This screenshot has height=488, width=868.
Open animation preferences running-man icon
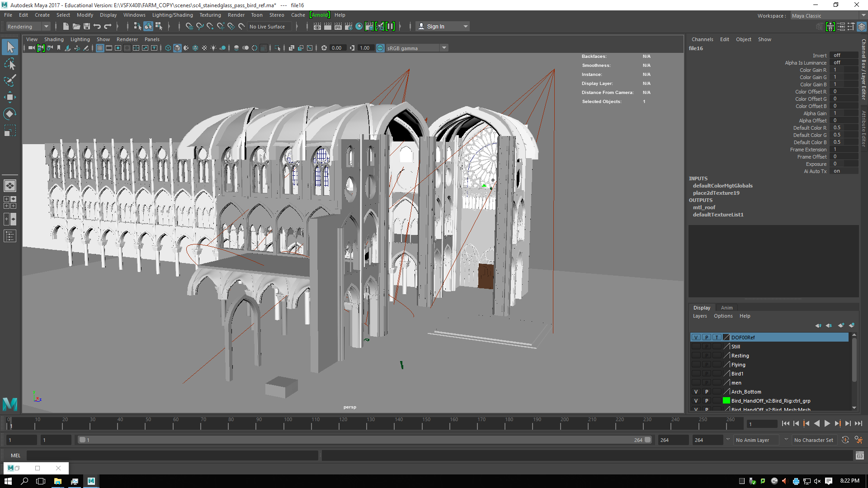click(859, 440)
